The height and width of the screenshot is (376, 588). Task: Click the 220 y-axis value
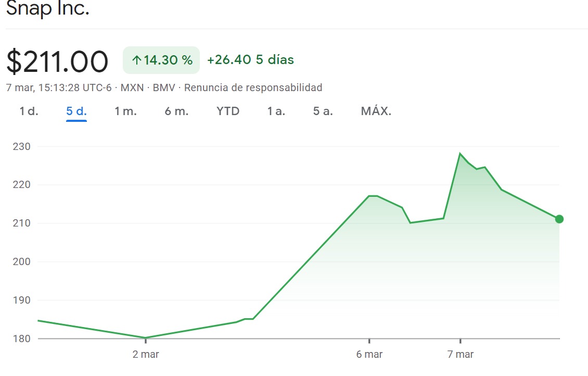pyautogui.click(x=22, y=185)
